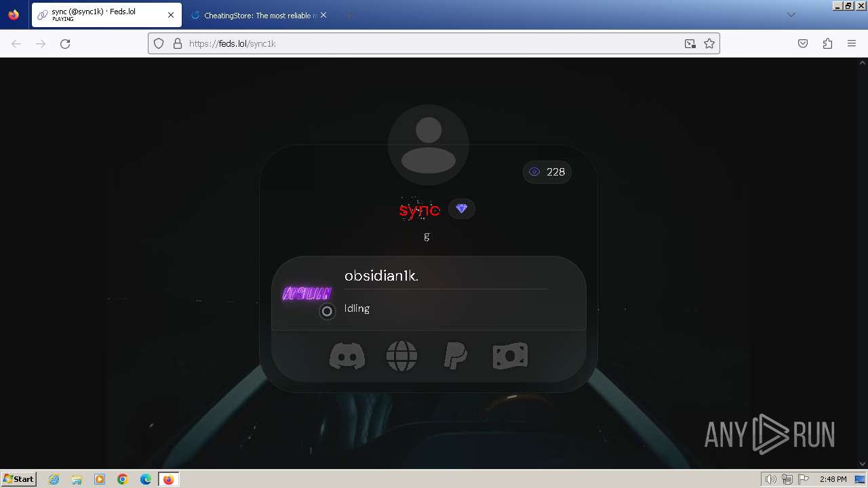Click the default profile avatar picture
Screen dimensions: 868x488
[429, 144]
